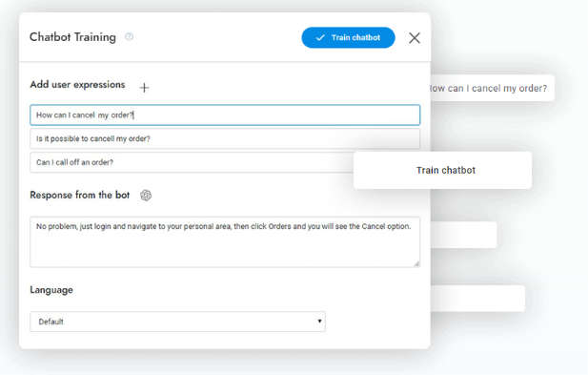588x375 pixels.
Task: Click the AI generate icon beside Response from the bot
Action: [146, 196]
